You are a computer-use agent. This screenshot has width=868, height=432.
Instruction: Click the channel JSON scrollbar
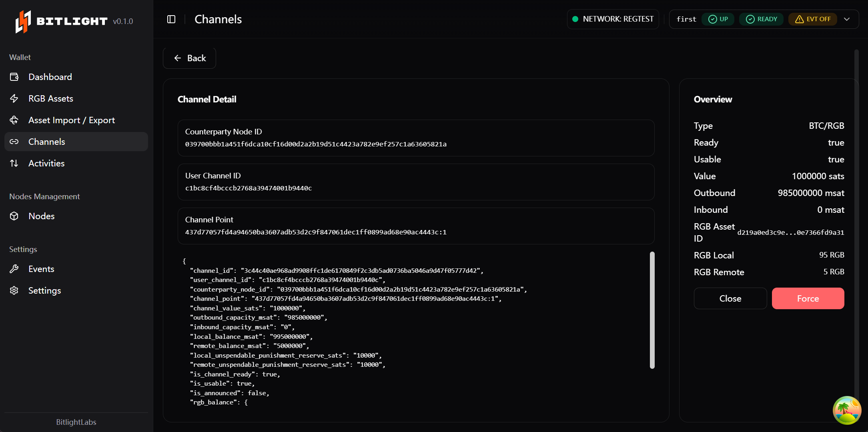(652, 310)
